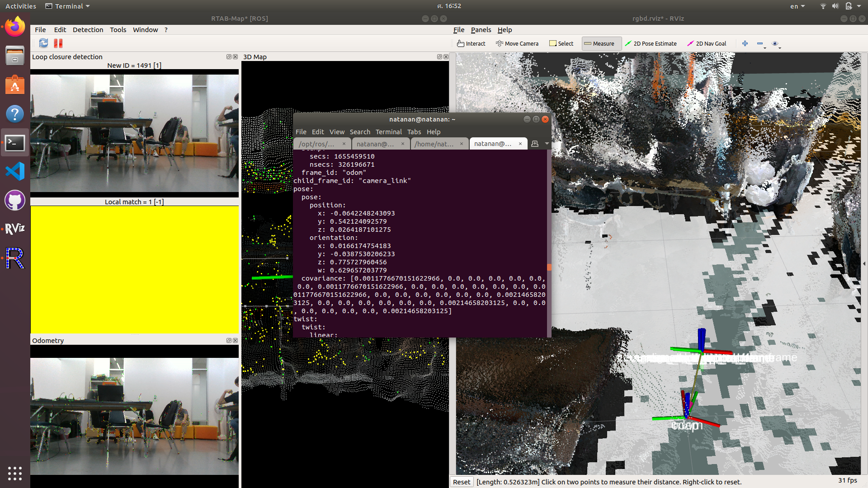Switch to the /opt/ros/ terminal tab
868x488 pixels.
[316, 144]
